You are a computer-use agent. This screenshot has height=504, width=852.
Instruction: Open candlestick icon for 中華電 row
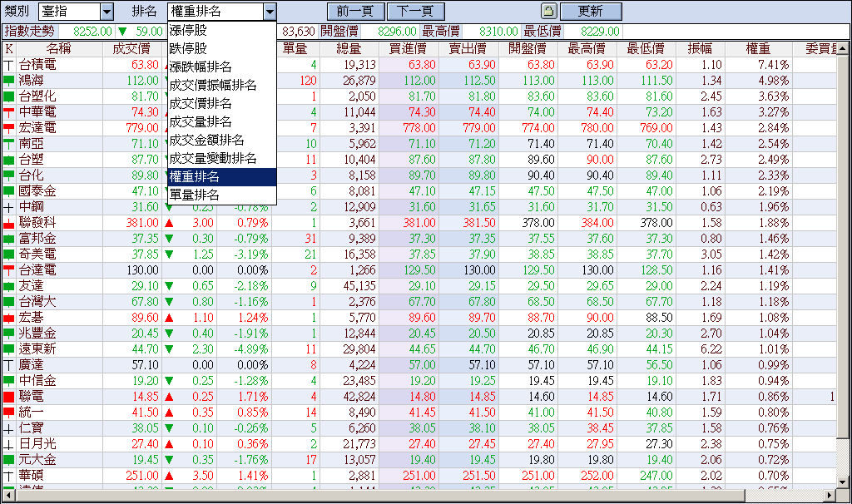(8, 112)
